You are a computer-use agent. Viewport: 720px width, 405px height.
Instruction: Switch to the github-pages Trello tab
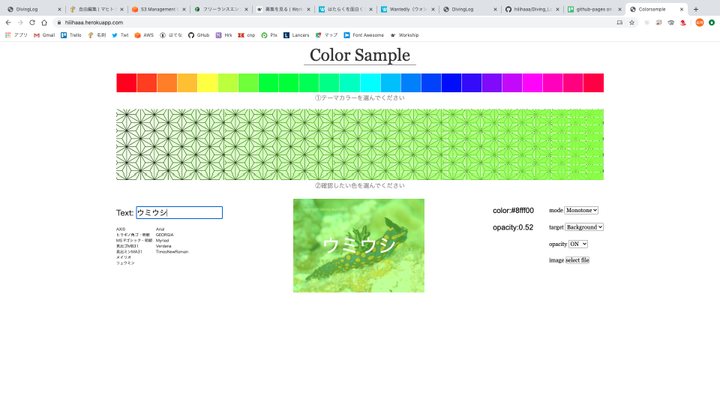[x=594, y=9]
